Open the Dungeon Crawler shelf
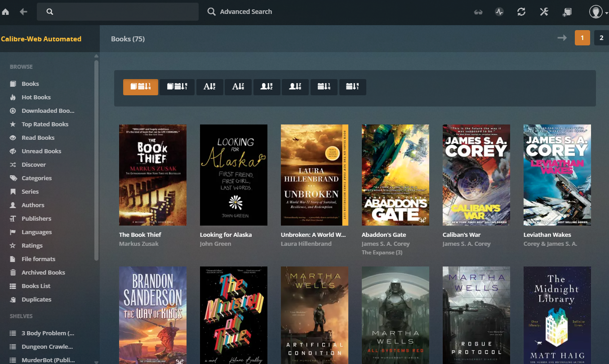This screenshot has height=364, width=609. (47, 346)
